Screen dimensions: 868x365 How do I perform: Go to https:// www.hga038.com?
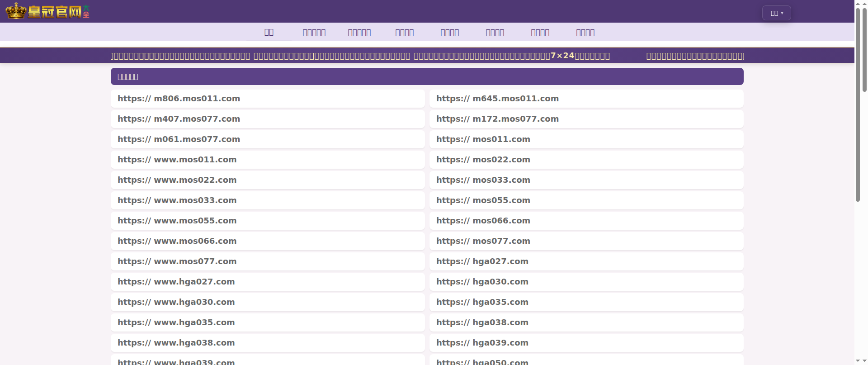268,343
